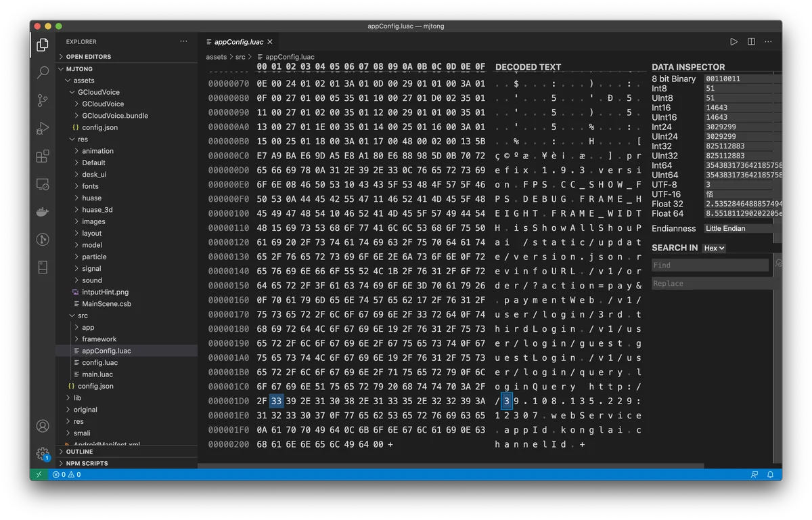Image resolution: width=812 pixels, height=520 pixels.
Task: Open the Search view in activity bar
Action: point(43,72)
